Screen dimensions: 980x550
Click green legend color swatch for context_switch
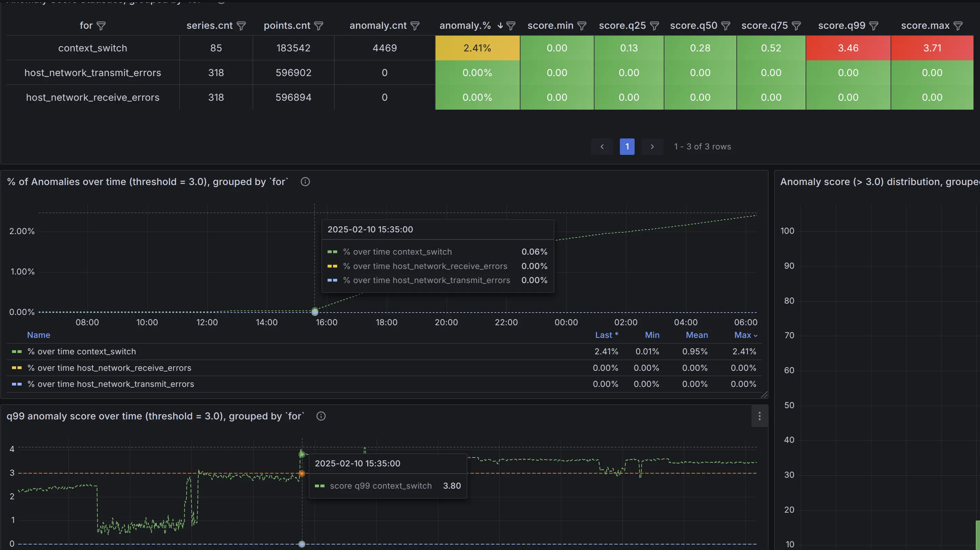pyautogui.click(x=17, y=352)
